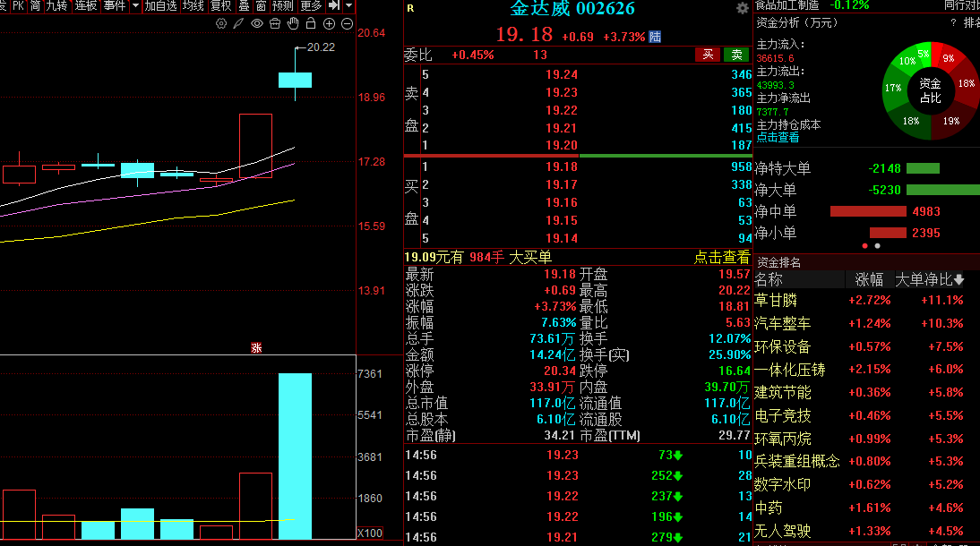The width and height of the screenshot is (980, 546).
Task: Click red 涨 event marker on chart
Action: 256,348
